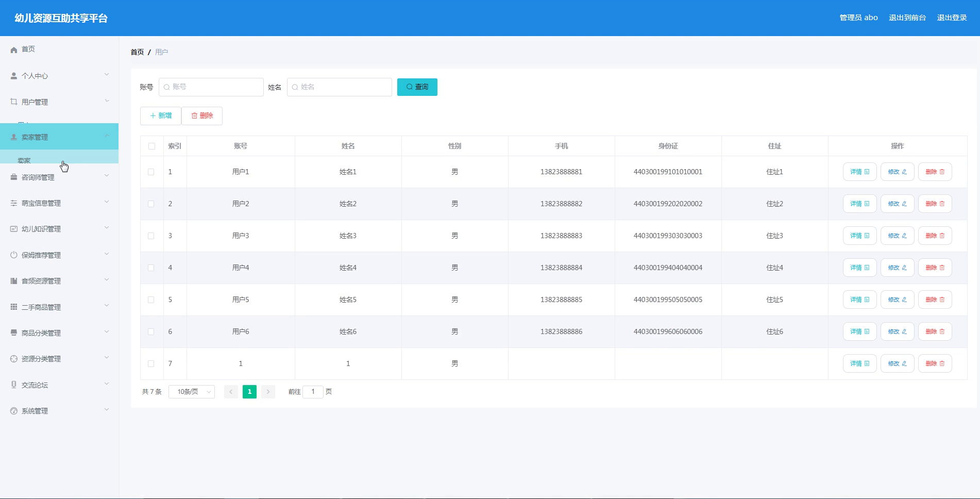Click the person icon next to 个人中心
Image resolution: width=980 pixels, height=499 pixels.
pos(14,76)
